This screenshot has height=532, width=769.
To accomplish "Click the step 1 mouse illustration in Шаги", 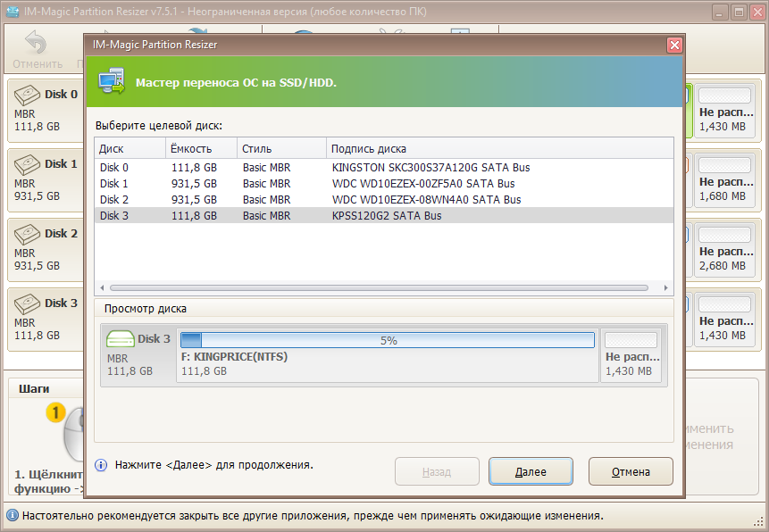I will click(73, 432).
